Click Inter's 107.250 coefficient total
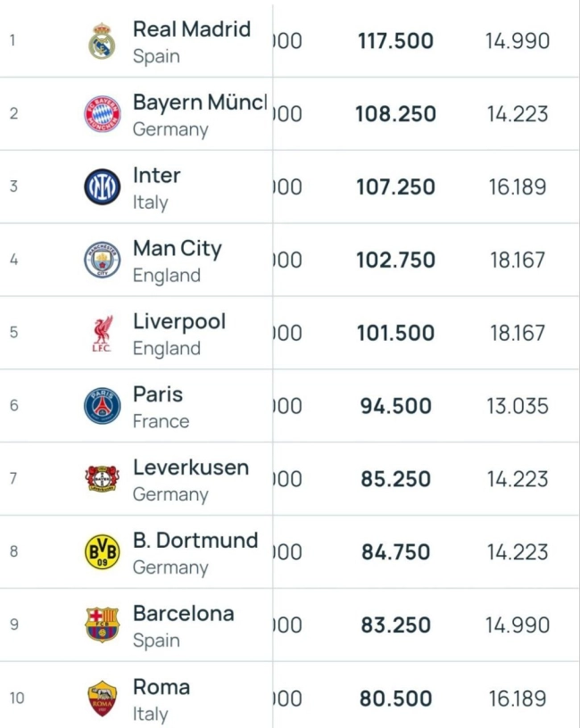This screenshot has width=580, height=728. point(395,187)
